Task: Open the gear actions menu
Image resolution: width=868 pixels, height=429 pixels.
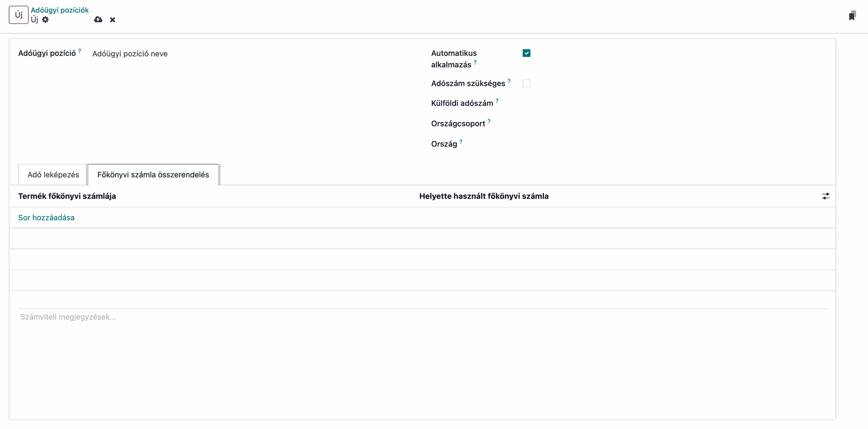Action: click(x=45, y=19)
